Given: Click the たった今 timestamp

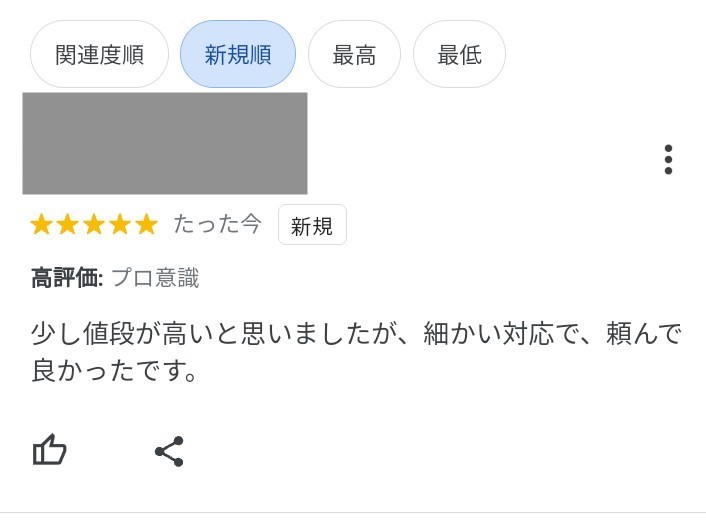Looking at the screenshot, I should pos(217,224).
